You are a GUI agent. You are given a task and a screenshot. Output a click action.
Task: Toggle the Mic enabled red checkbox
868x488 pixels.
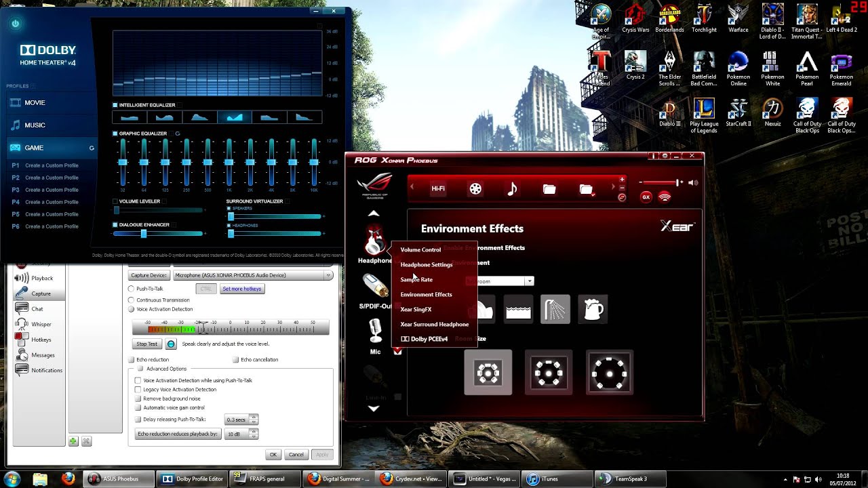pos(397,351)
